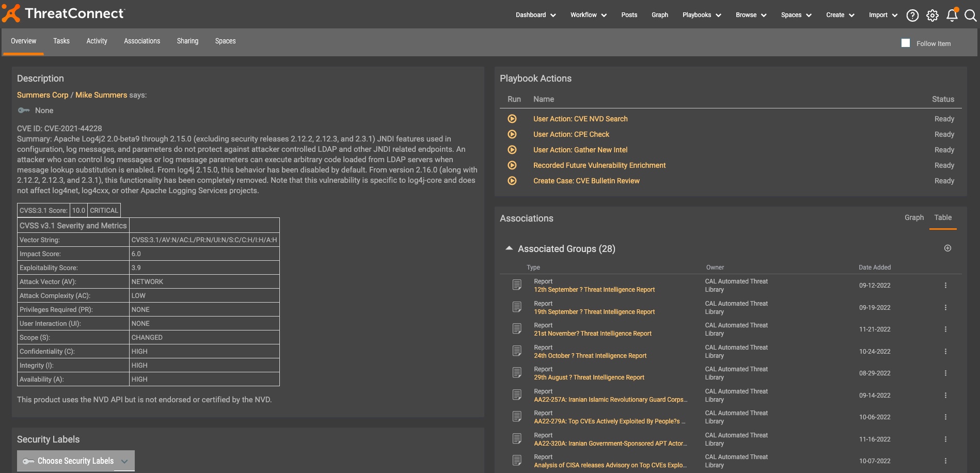Open the Import dropdown menu
The width and height of the screenshot is (980, 473).
883,15
